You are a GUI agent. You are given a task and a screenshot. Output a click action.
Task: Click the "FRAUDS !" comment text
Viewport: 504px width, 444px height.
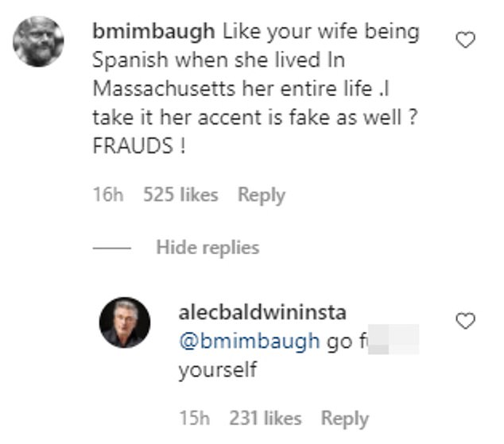(x=138, y=148)
